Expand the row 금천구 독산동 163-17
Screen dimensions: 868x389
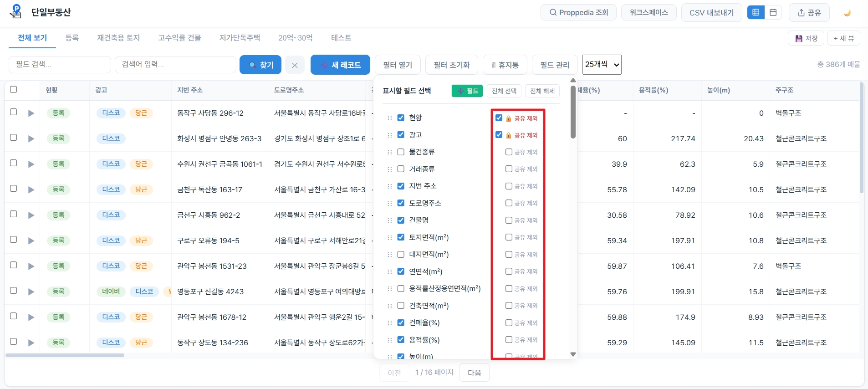click(31, 189)
